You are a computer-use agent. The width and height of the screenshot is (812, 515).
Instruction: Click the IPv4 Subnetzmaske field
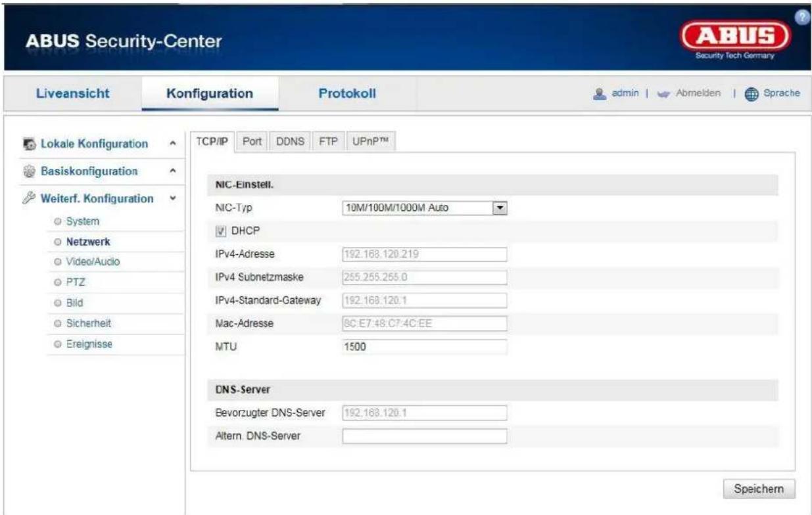click(425, 277)
